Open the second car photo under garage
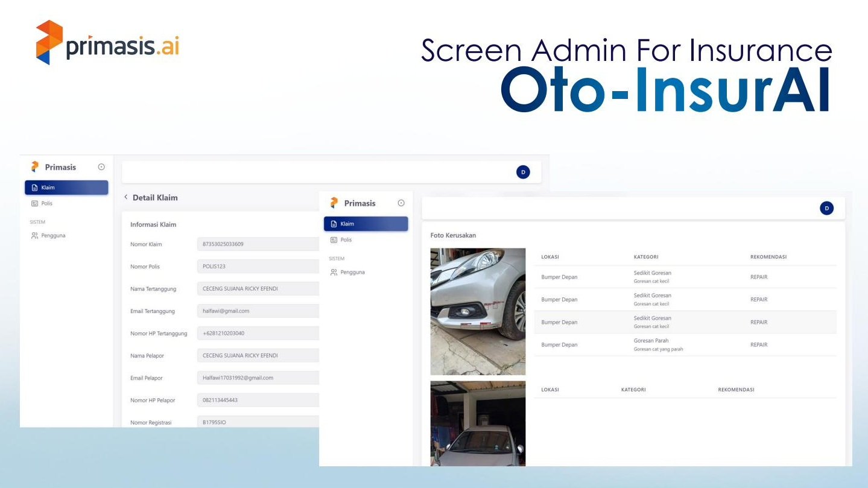868x488 pixels. click(x=478, y=423)
